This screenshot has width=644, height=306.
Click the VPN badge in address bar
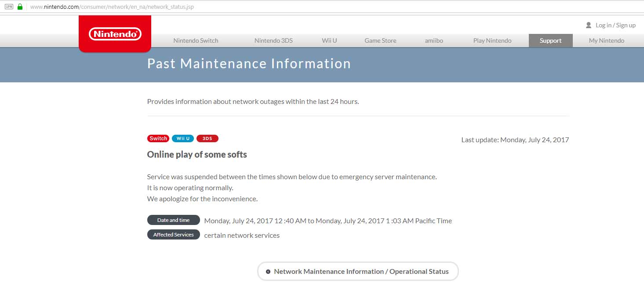point(9,7)
